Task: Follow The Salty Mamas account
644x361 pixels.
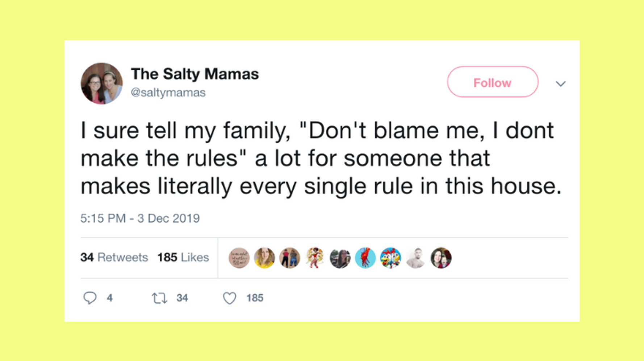Action: point(492,82)
